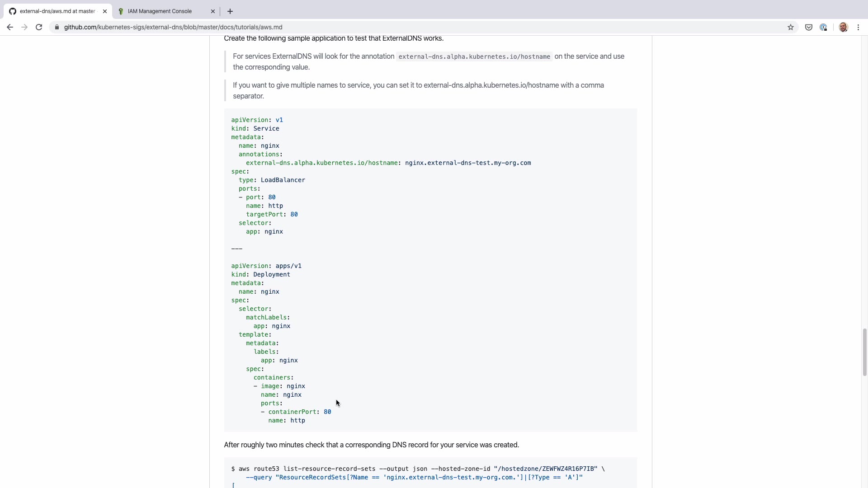Click the inline hostname annotation code snippet
This screenshot has height=488, width=868.
474,56
